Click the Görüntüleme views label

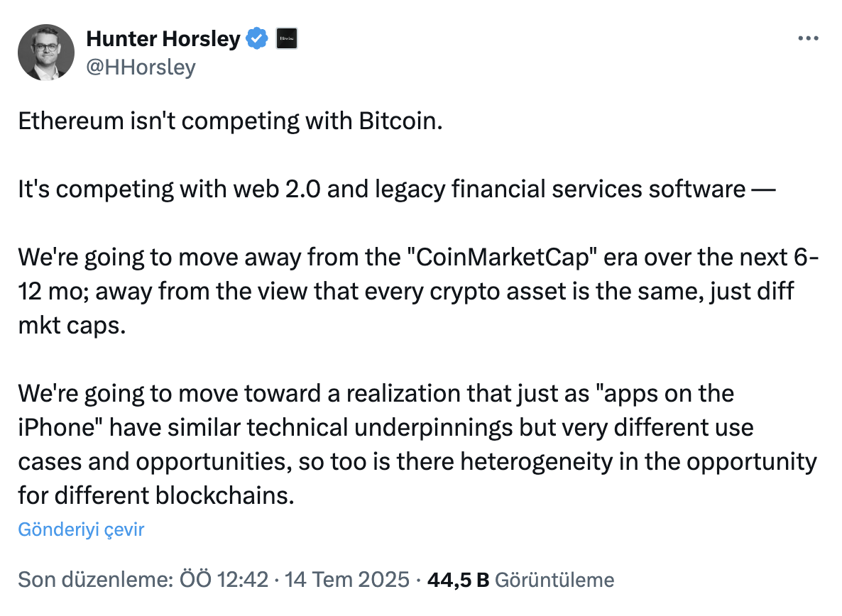(554, 580)
